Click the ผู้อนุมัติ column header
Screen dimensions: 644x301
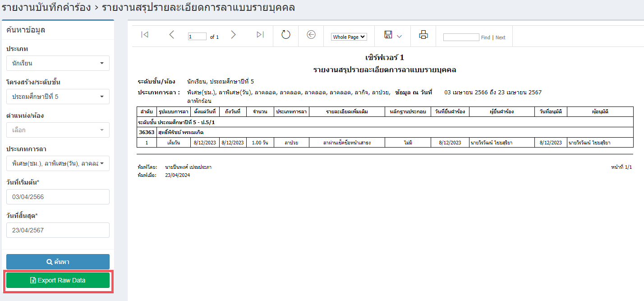click(600, 111)
